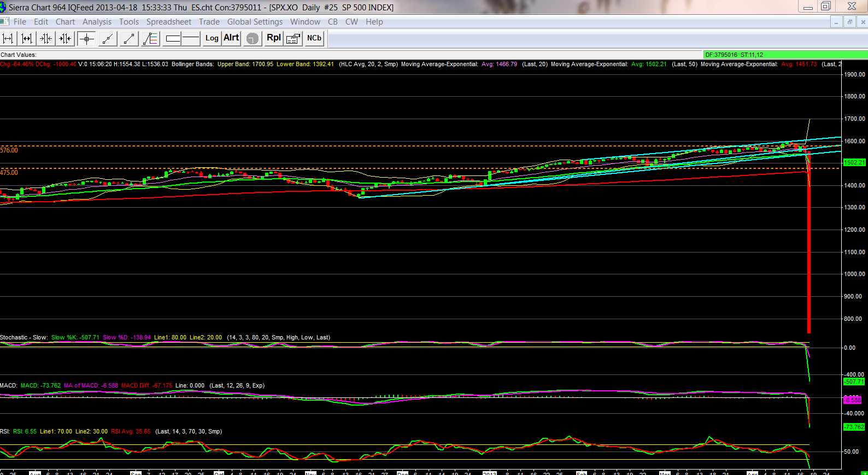Open the CW menu
868x475 pixels.
click(x=351, y=22)
